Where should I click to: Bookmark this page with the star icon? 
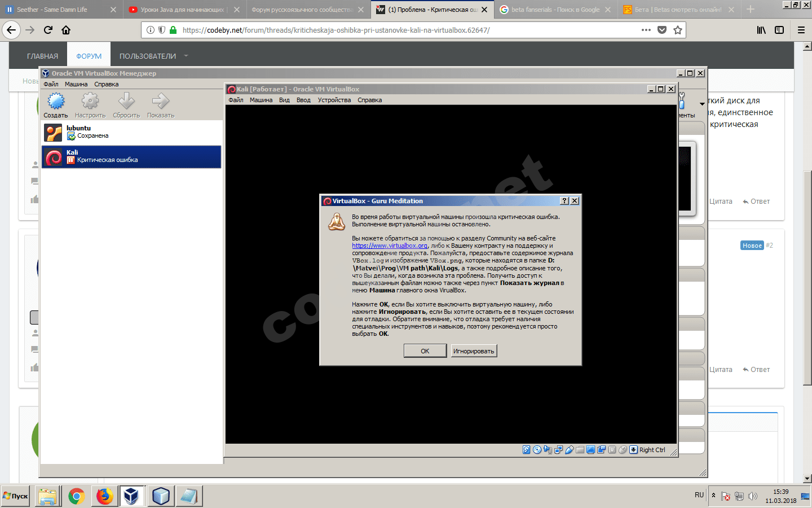point(678,30)
